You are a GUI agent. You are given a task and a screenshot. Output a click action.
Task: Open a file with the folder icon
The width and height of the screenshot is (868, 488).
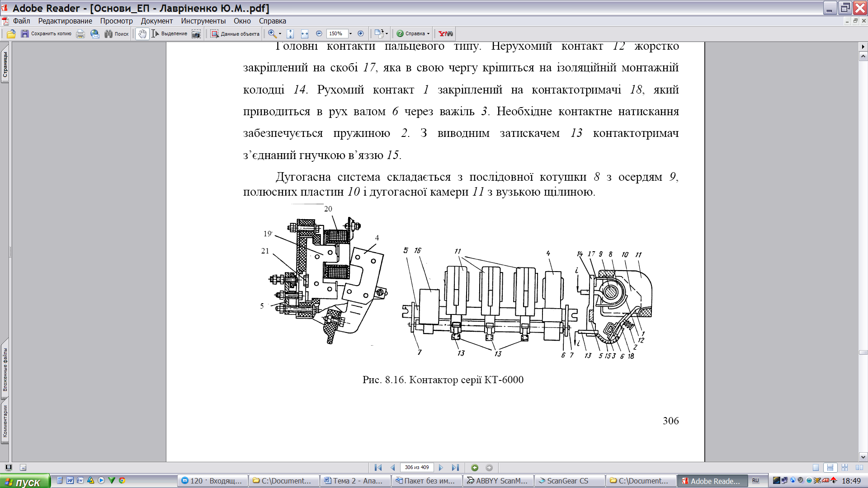(11, 34)
